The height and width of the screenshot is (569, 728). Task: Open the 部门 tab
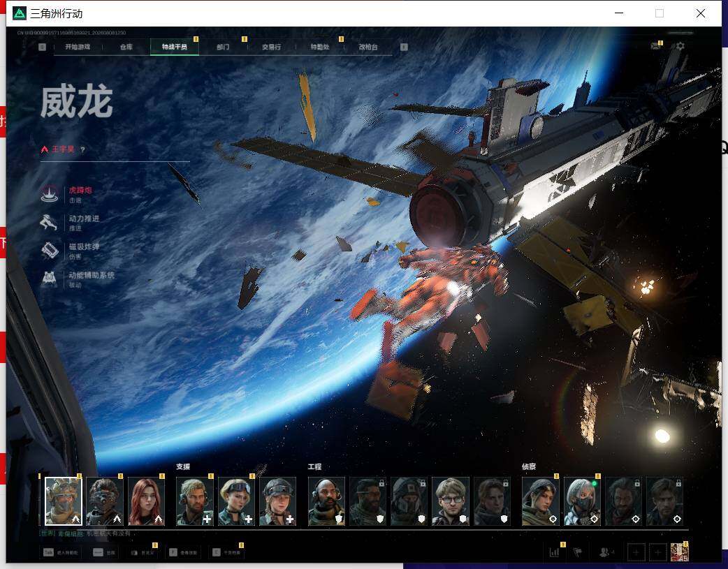point(223,47)
